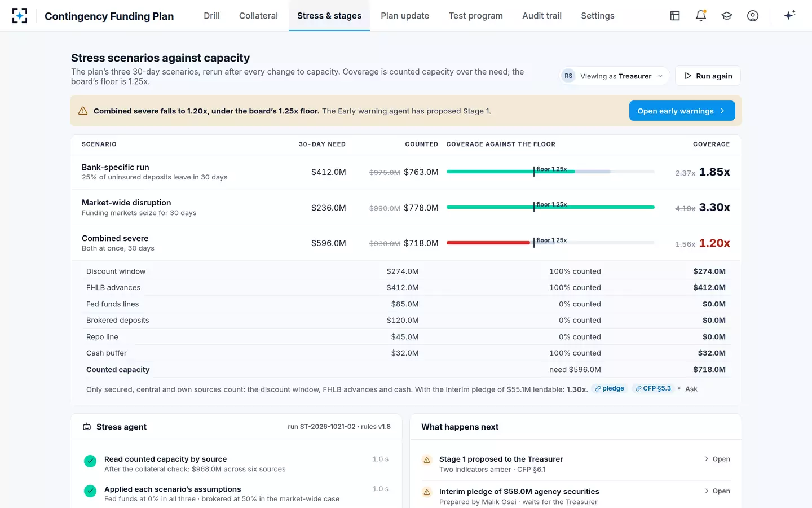Click Combined severe red coverage bar
The height and width of the screenshot is (508, 812).
(488, 243)
